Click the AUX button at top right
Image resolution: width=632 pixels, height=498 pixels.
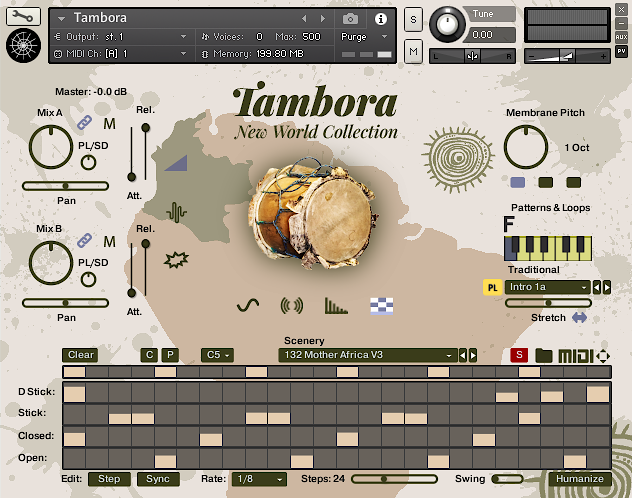click(621, 37)
